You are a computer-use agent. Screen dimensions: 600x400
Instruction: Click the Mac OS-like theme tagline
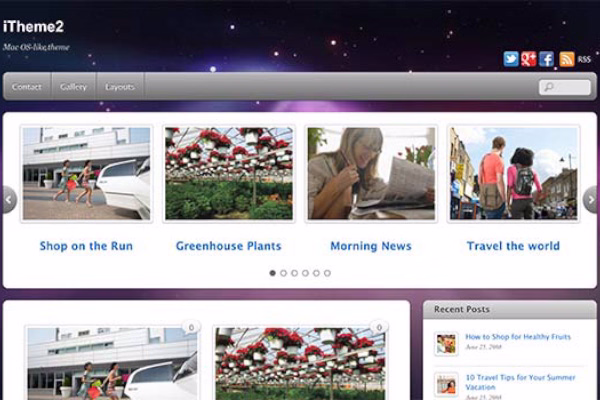click(36, 47)
